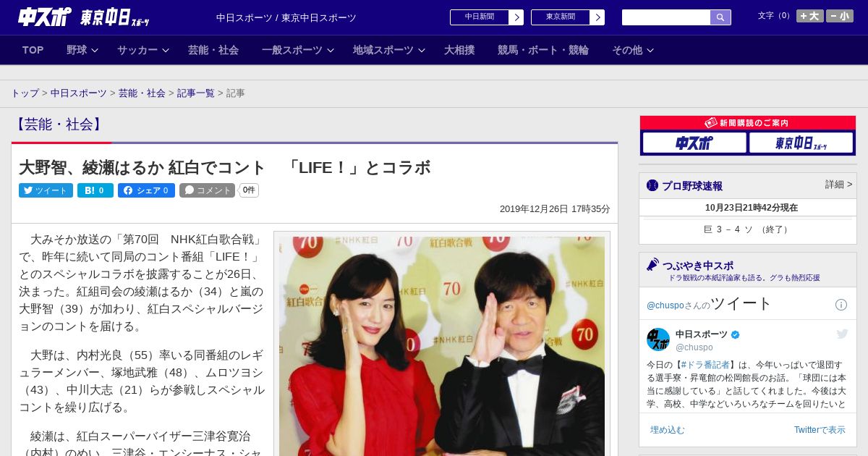Click 東京中日スポーツ subscription banner button

pyautogui.click(x=801, y=143)
